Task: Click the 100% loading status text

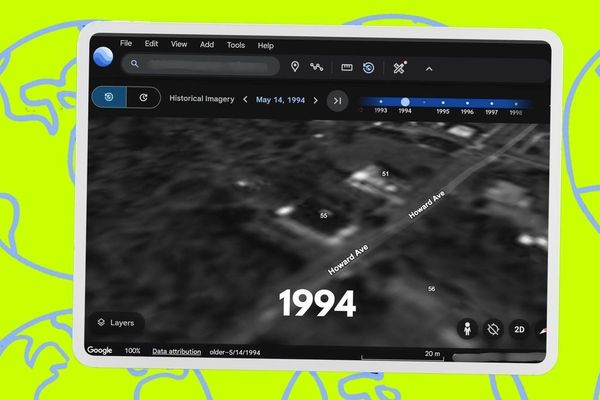Action: 132,351
